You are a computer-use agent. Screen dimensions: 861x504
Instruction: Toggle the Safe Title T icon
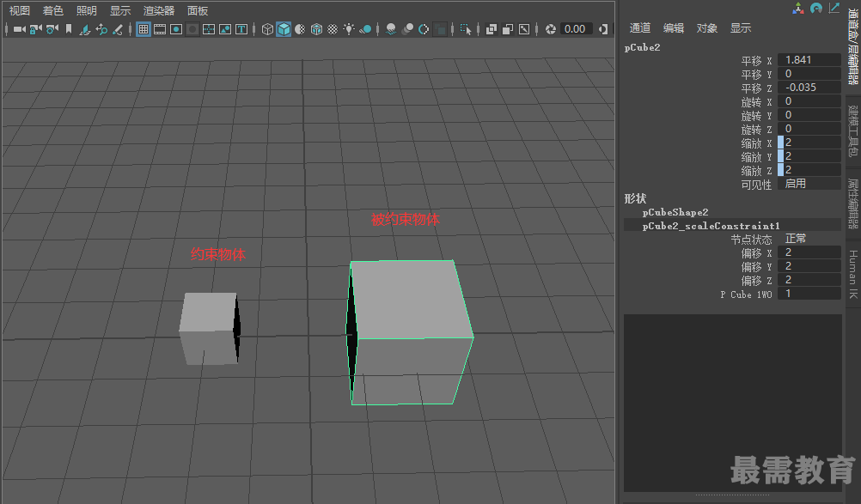(x=241, y=29)
